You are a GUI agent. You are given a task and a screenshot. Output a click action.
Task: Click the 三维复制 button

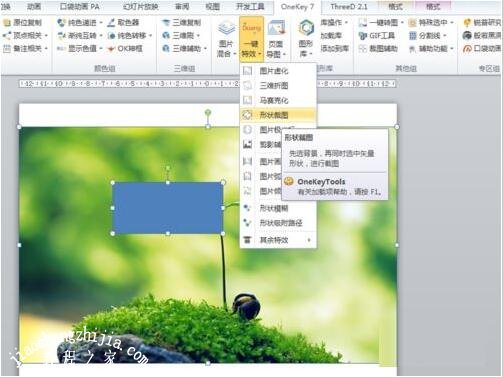181,23
